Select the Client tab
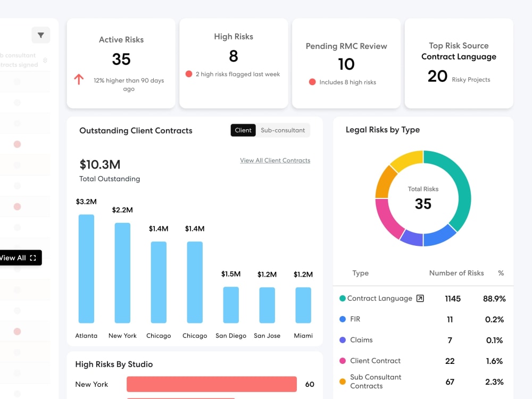The height and width of the screenshot is (399, 532). point(243,130)
